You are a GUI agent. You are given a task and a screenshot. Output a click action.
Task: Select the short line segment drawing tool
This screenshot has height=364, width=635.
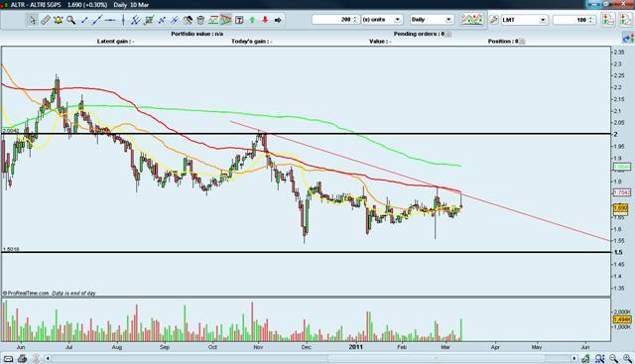[x=84, y=20]
